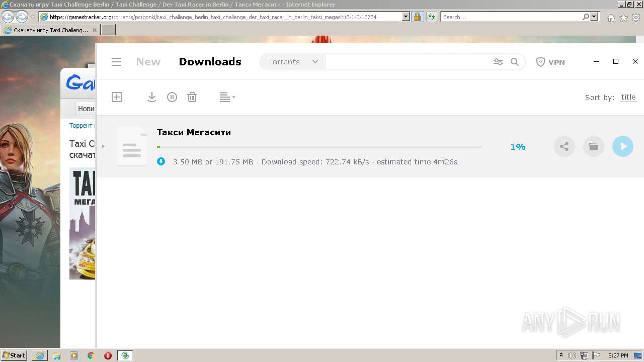Click the magnifier search icon

(x=515, y=62)
